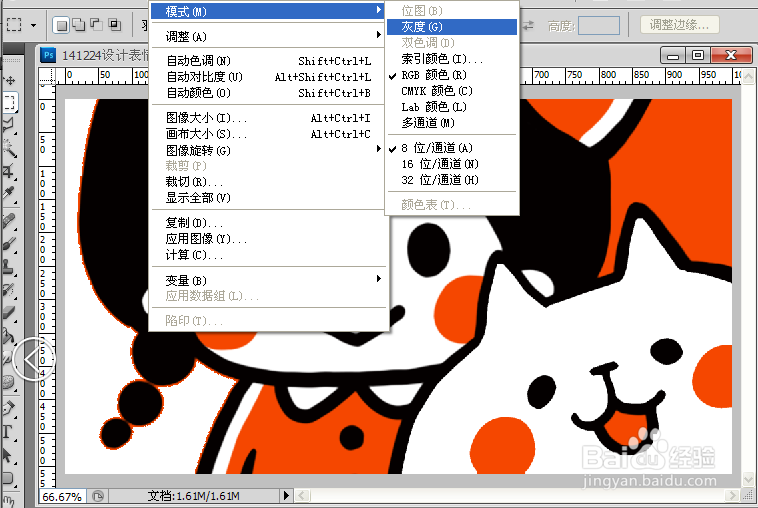The width and height of the screenshot is (758, 508).
Task: Select the History Brush tool
Action: pos(9,290)
